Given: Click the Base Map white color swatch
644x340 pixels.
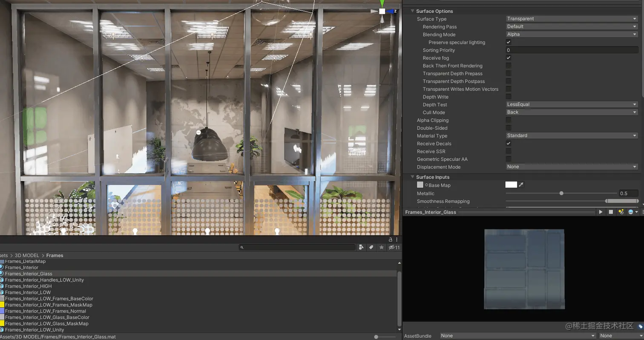Looking at the screenshot, I should (x=511, y=184).
